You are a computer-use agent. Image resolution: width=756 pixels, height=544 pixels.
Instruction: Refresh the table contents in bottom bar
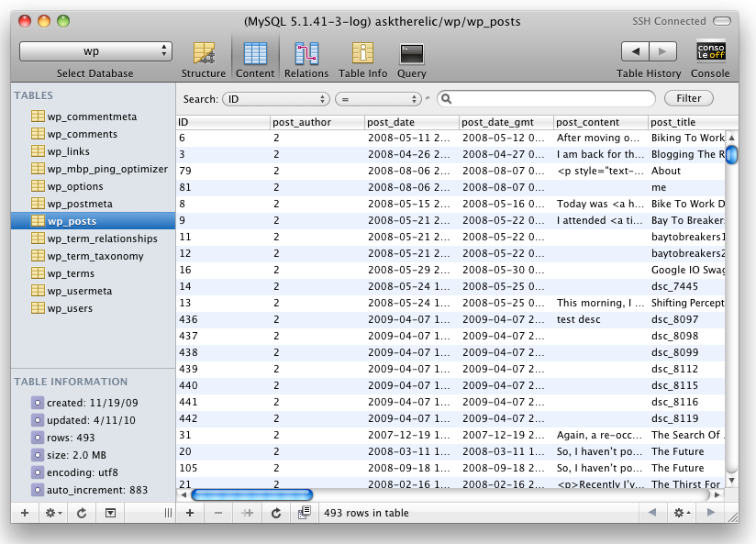pyautogui.click(x=275, y=513)
